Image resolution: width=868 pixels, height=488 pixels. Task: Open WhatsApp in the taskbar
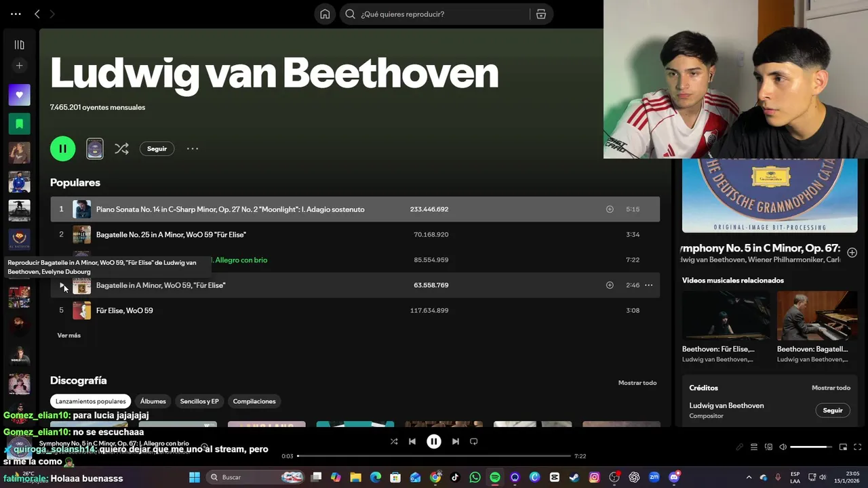pyautogui.click(x=475, y=477)
